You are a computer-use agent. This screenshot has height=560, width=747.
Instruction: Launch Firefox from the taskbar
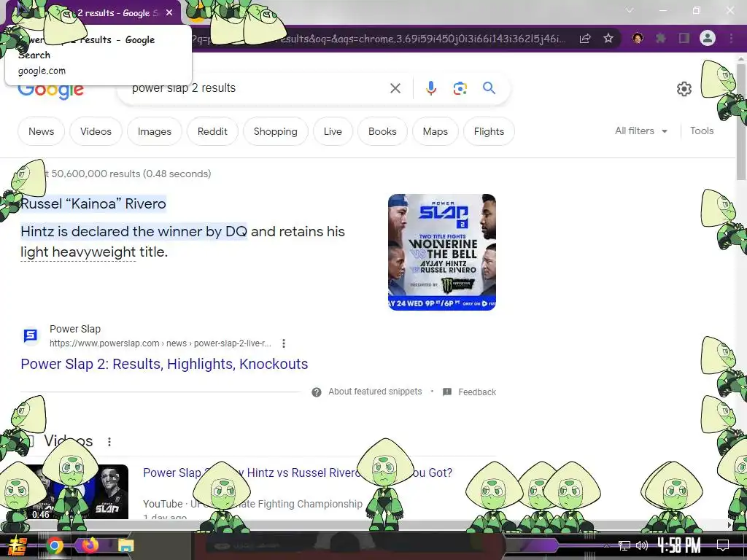(90, 545)
